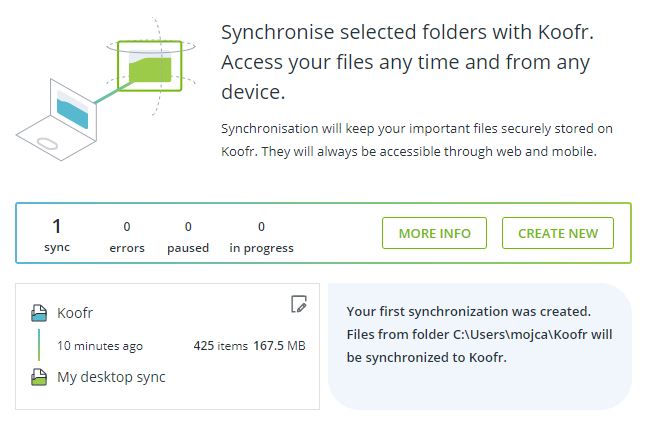Click the blue Koofr file icon
645x446 pixels.
(39, 313)
